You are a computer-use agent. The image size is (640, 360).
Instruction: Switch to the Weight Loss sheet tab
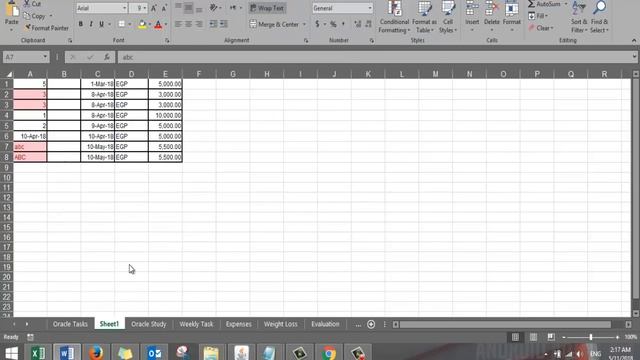tap(280, 324)
